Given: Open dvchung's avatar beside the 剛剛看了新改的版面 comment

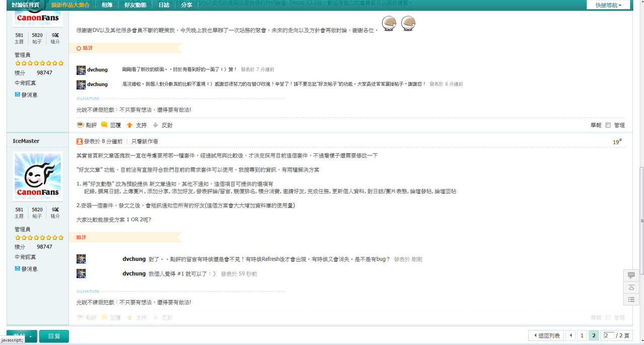Looking at the screenshot, I should click(x=81, y=70).
